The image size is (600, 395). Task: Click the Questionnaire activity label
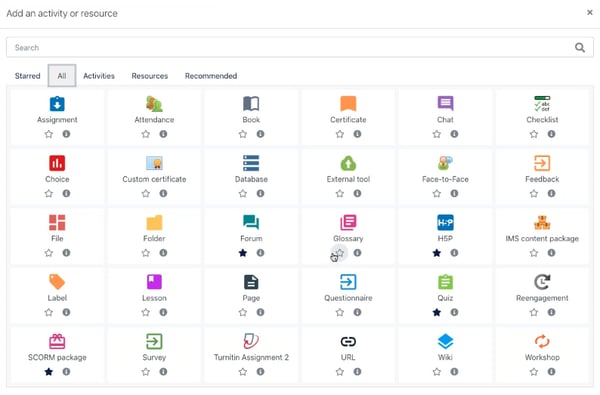point(348,298)
